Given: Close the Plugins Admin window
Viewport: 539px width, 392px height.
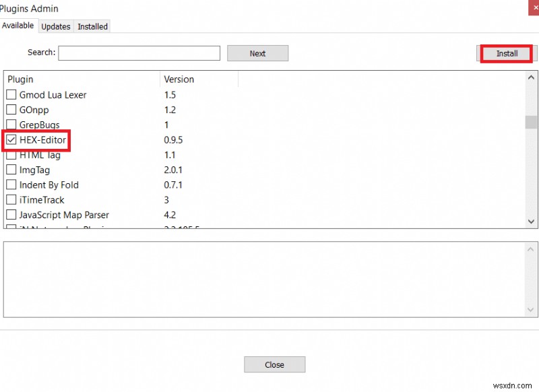Looking at the screenshot, I should tap(534, 7).
